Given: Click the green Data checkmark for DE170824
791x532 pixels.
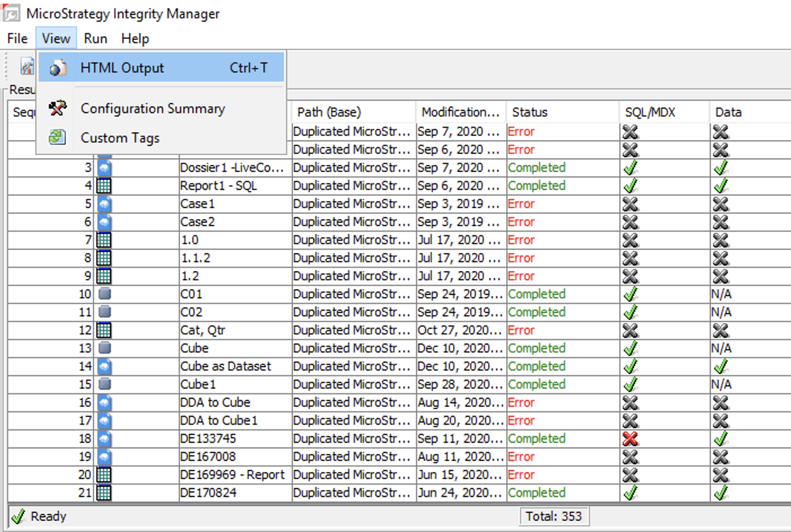Looking at the screenshot, I should pos(720,493).
